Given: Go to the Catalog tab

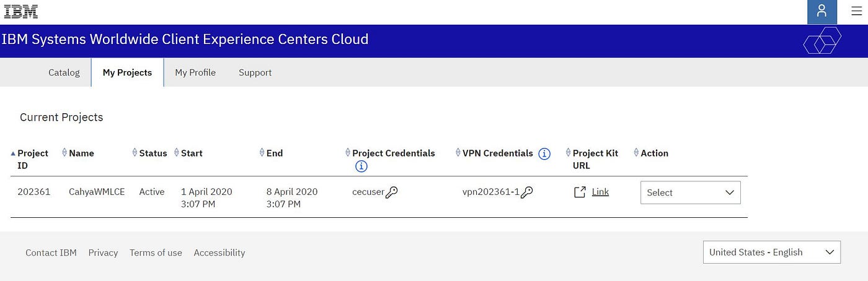Looking at the screenshot, I should point(64,72).
